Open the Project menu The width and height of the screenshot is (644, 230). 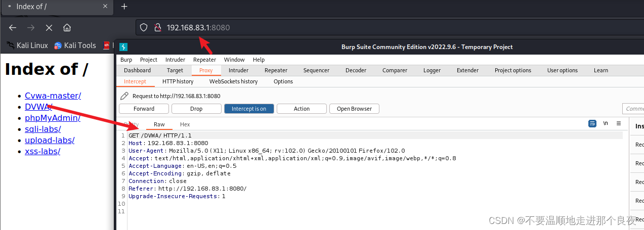pyautogui.click(x=149, y=60)
